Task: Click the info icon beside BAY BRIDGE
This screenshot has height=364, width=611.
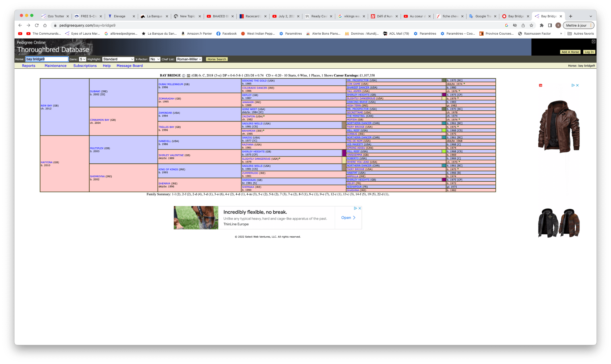Action: pos(184,76)
